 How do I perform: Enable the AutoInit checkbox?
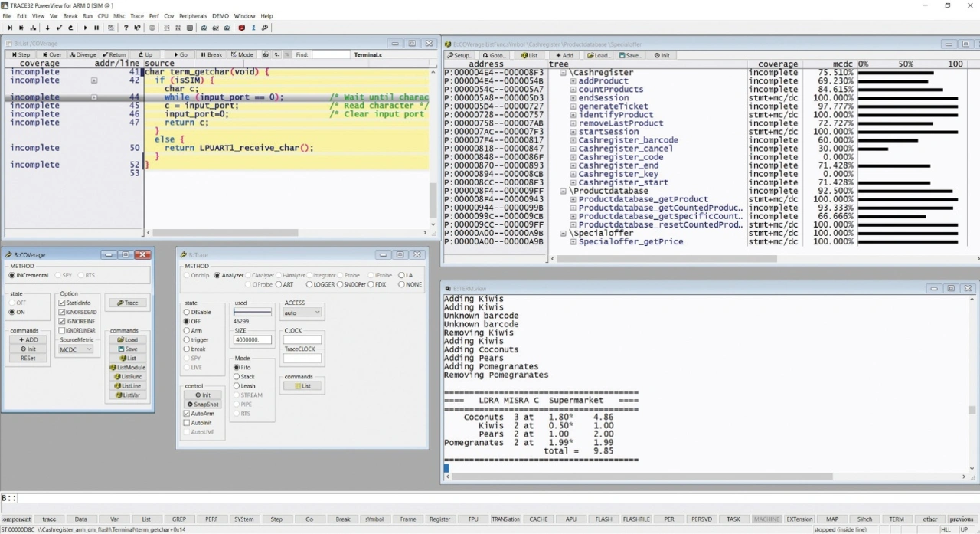pos(187,423)
